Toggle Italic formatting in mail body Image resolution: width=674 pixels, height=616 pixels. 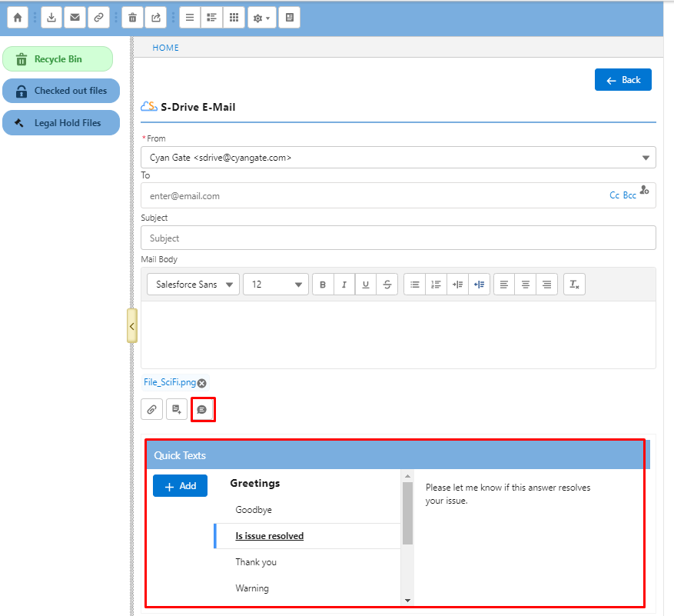pos(344,285)
